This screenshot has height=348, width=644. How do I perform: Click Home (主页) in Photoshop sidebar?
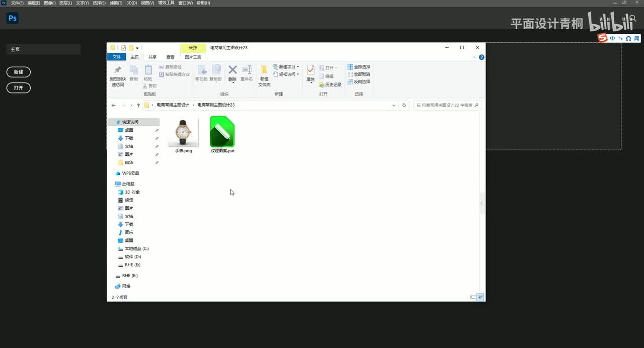pos(43,49)
